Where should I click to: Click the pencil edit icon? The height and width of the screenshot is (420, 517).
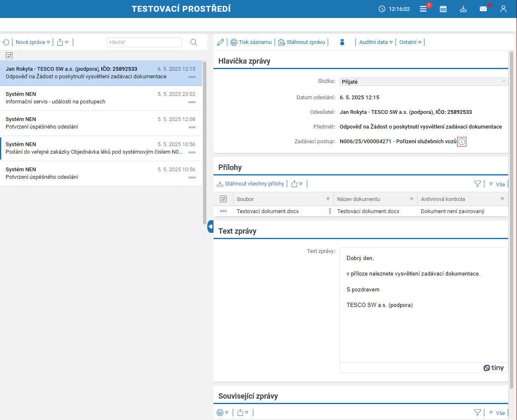[x=221, y=42]
